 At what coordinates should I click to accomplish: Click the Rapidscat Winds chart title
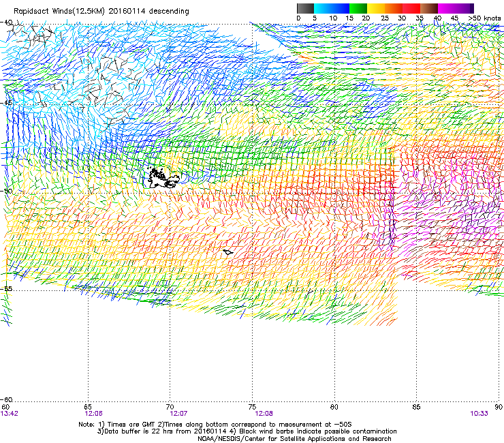click(101, 11)
